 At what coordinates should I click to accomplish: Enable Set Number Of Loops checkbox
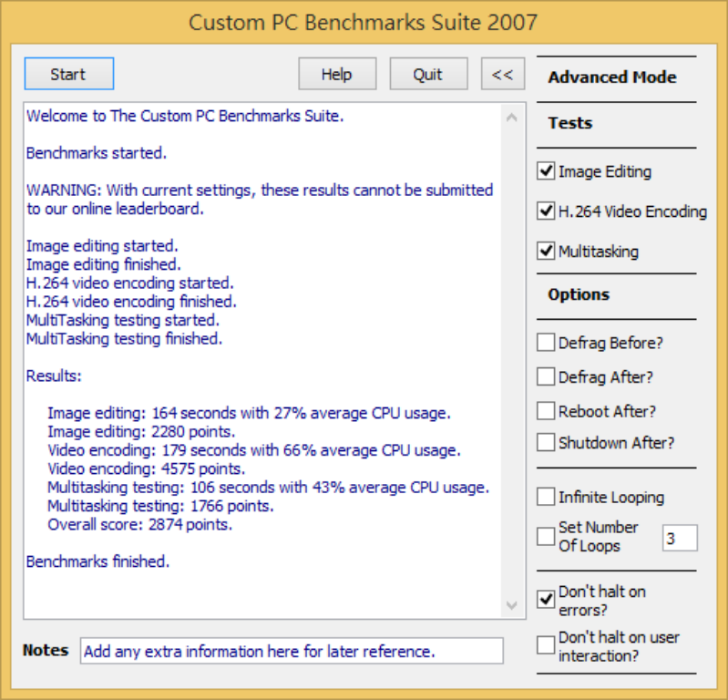[547, 537]
